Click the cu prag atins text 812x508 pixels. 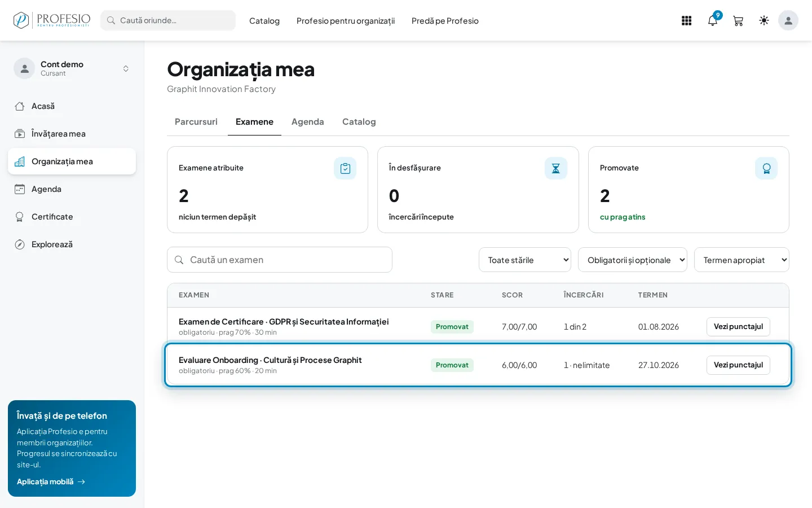(623, 217)
